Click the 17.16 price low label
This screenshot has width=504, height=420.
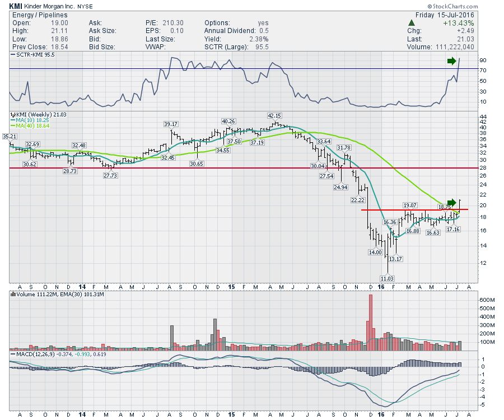click(453, 230)
